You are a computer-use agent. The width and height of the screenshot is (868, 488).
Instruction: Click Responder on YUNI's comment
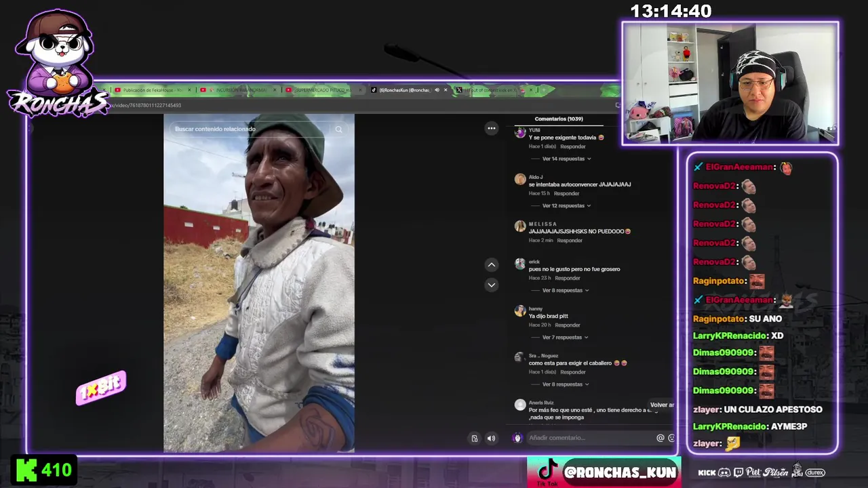tap(573, 146)
